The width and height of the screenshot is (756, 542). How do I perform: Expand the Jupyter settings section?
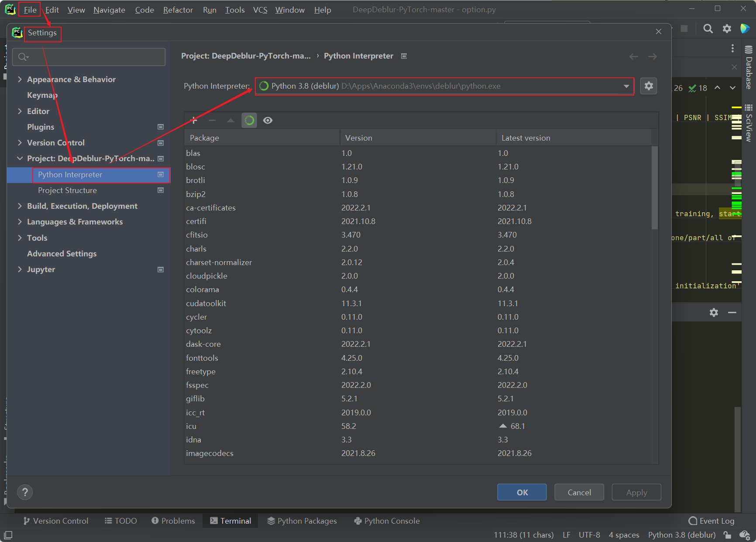click(20, 269)
